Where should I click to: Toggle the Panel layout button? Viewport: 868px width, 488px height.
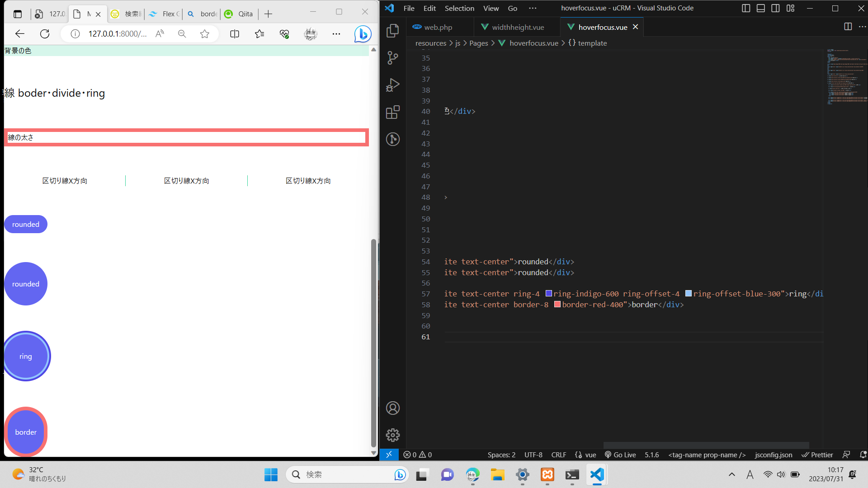pyautogui.click(x=761, y=8)
